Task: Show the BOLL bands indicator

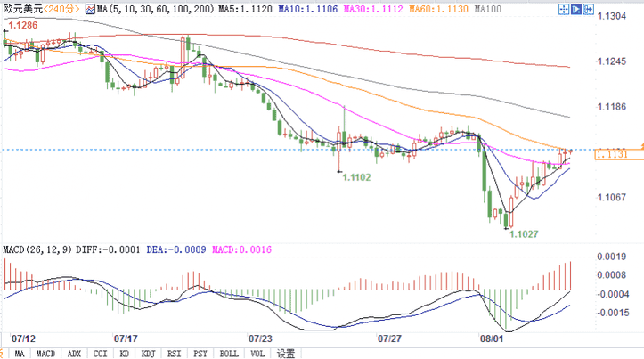Action: click(x=228, y=354)
